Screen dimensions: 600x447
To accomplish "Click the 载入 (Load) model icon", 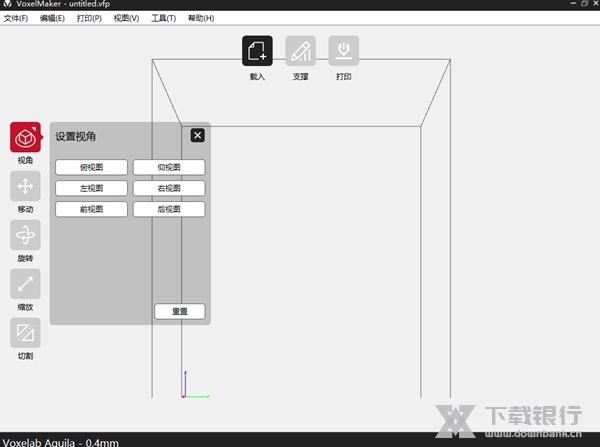I will [257, 51].
